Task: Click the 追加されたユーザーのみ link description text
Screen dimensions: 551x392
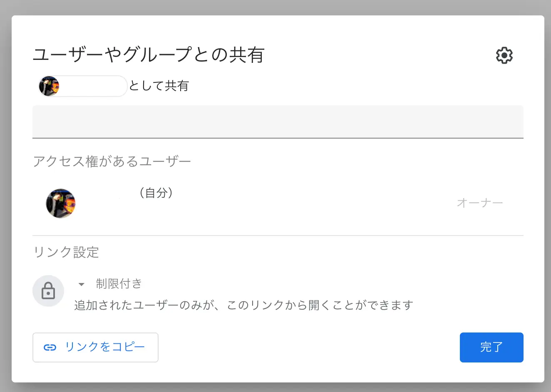Action: (x=244, y=305)
